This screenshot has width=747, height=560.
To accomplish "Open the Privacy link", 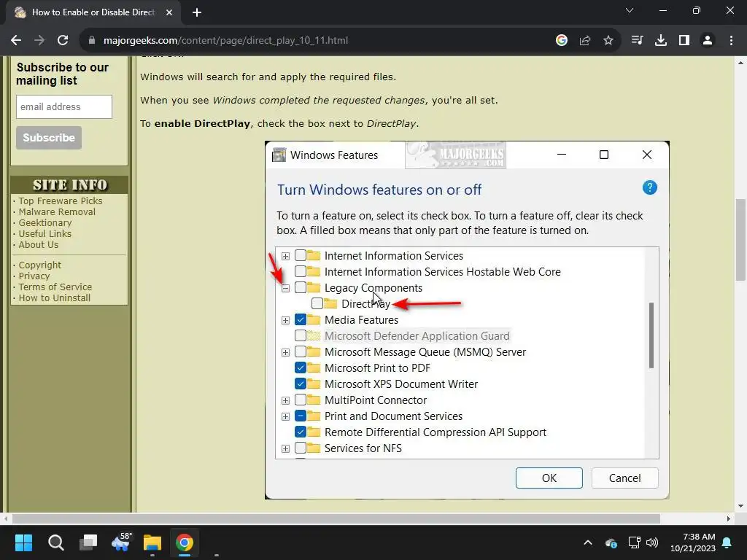I will [34, 276].
